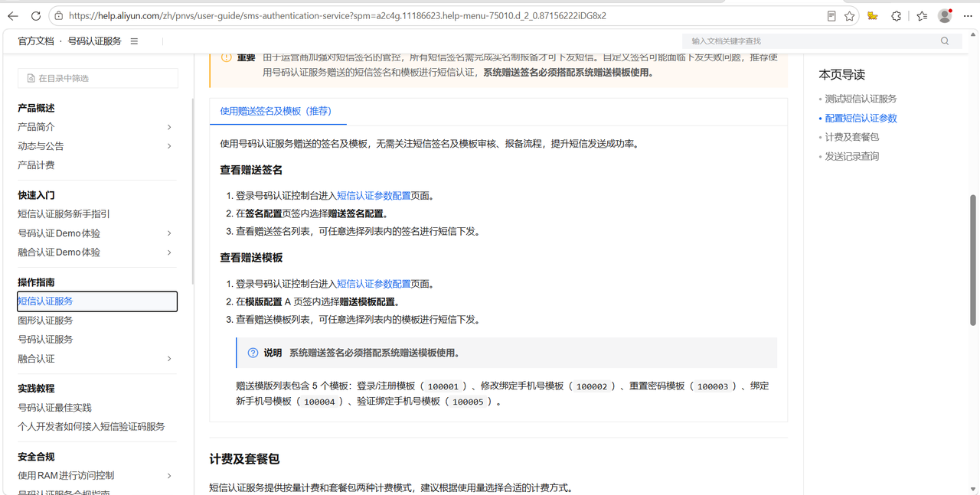Open 号码认证最佳实践 in sidebar
This screenshot has height=495, width=980.
(x=54, y=408)
